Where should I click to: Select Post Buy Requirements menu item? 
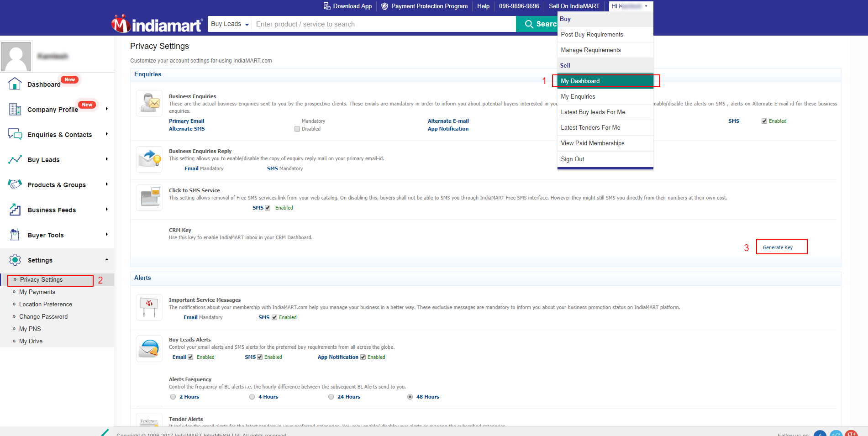605,35
